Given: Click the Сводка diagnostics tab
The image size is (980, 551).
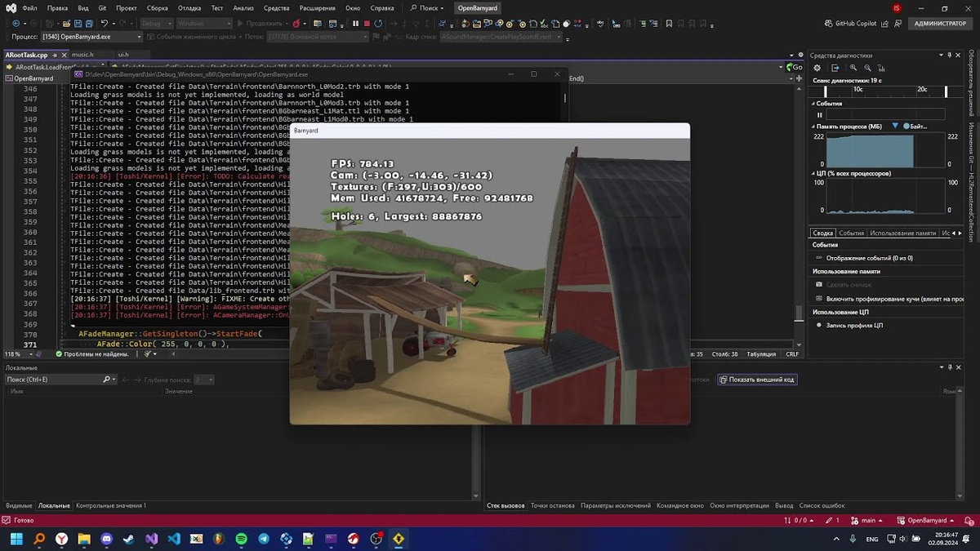Looking at the screenshot, I should coord(823,233).
